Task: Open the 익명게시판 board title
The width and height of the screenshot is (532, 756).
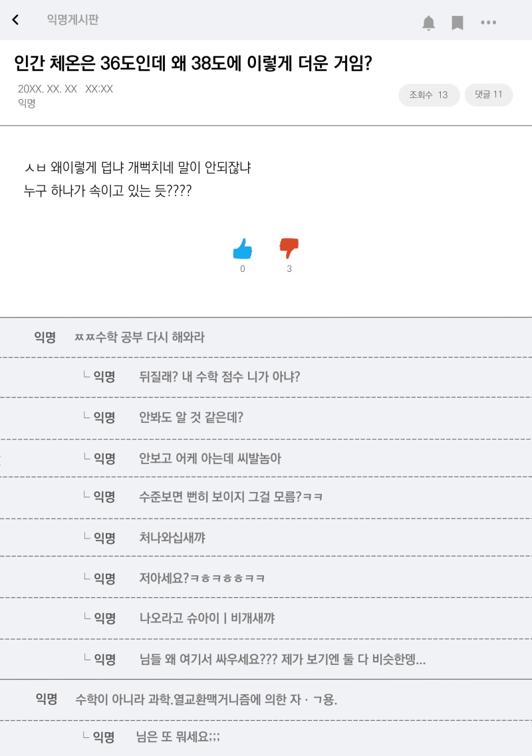Action: tap(72, 20)
